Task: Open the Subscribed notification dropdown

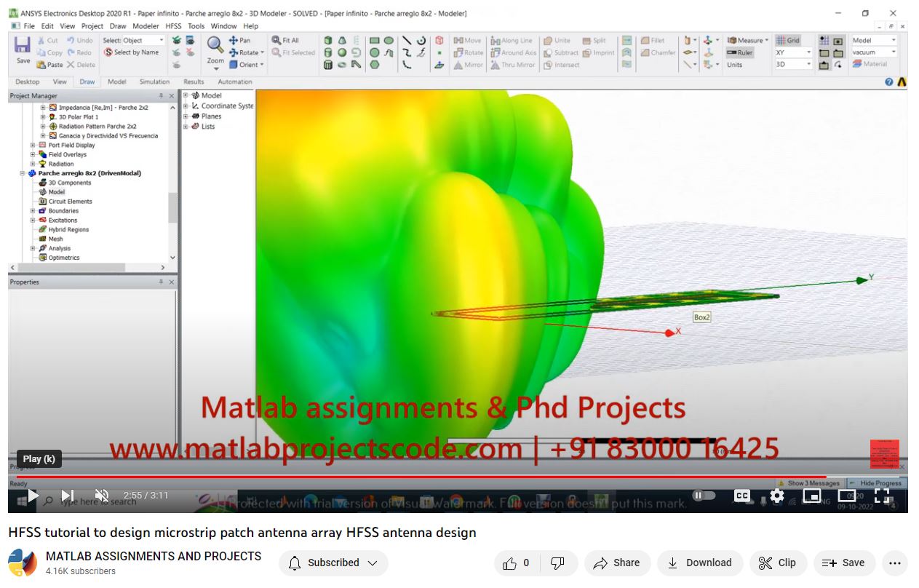Action: click(333, 563)
